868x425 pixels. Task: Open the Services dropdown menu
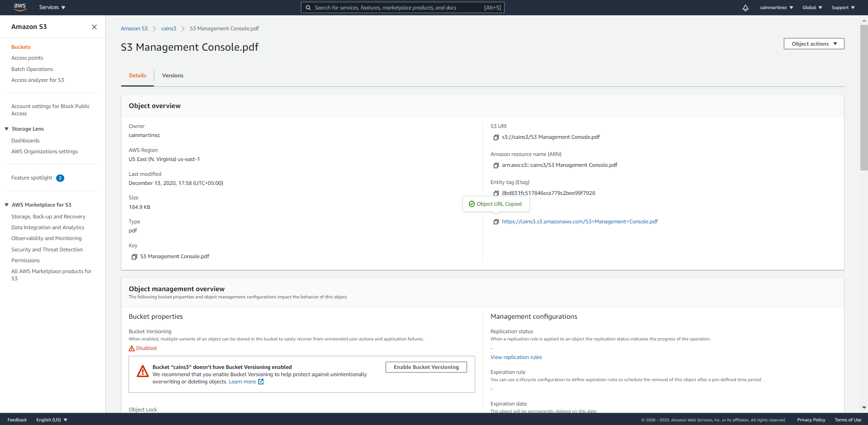(52, 8)
